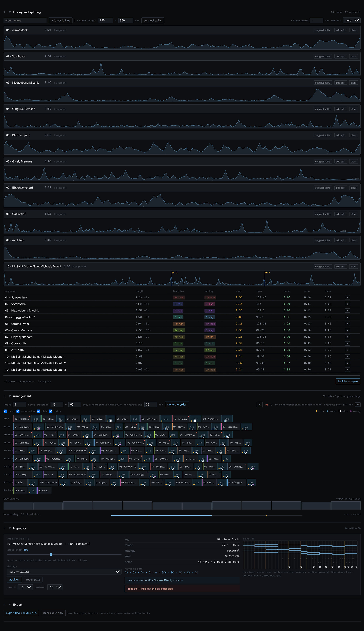This screenshot has width=364, height=631.
Task: Click the transition minimum 15 field
Action: [x=57, y=405]
